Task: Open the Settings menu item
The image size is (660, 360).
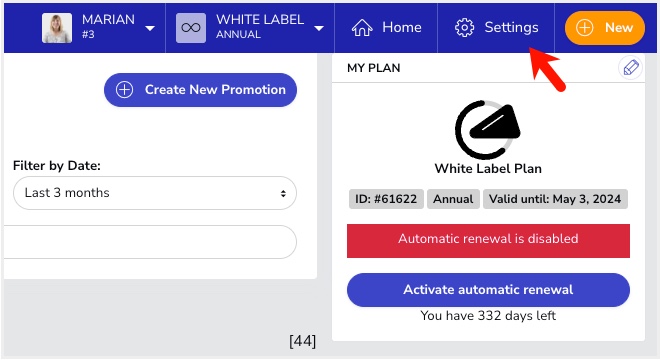Action: tap(496, 28)
